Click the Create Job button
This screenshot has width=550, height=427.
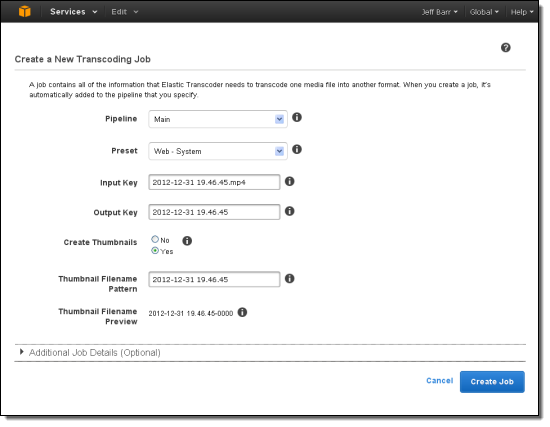point(492,382)
